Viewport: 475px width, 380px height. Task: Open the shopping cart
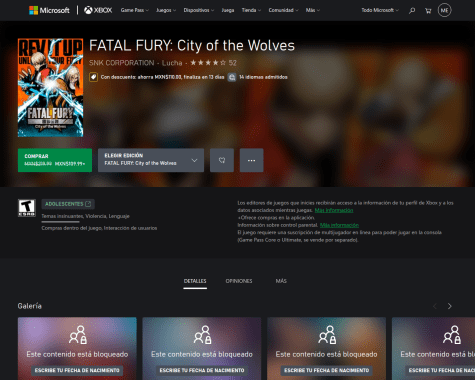(x=428, y=11)
